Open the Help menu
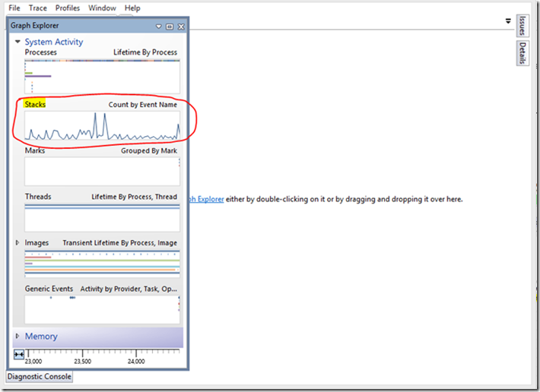This screenshot has height=392, width=540. pyautogui.click(x=132, y=8)
